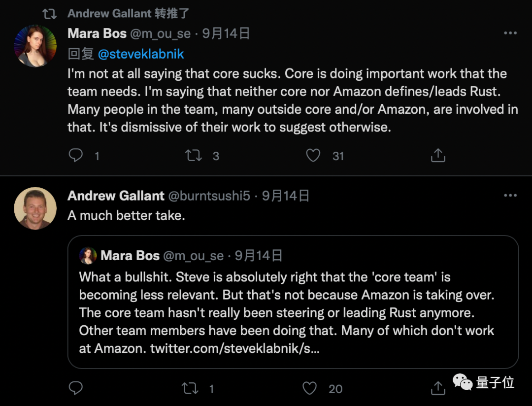This screenshot has width=532, height=406.
Task: Open Mara Bos's large profile avatar
Action: (x=34, y=46)
